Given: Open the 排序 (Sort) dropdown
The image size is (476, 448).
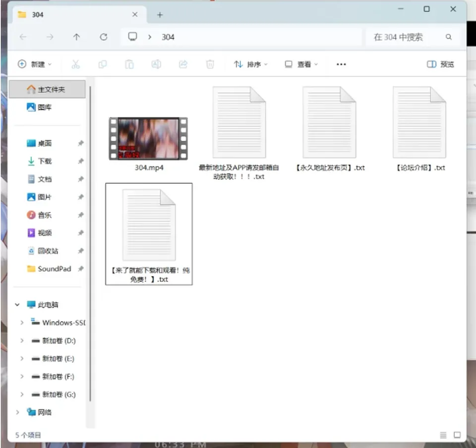Looking at the screenshot, I should click(251, 64).
